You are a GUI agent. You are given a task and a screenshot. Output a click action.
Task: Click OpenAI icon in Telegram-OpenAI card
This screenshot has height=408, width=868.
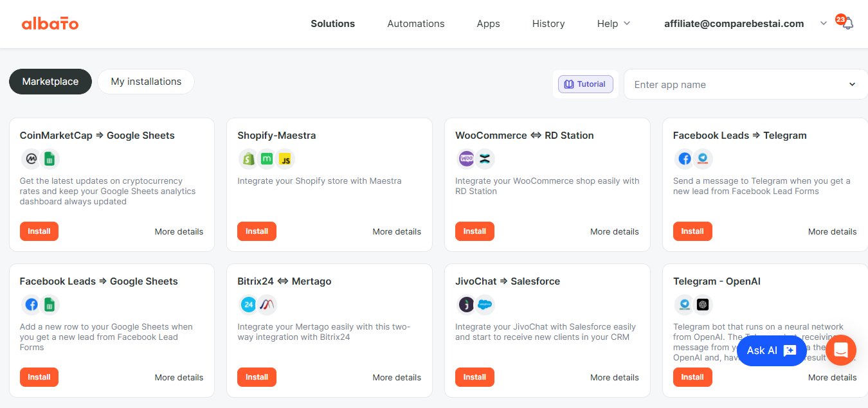coord(703,305)
